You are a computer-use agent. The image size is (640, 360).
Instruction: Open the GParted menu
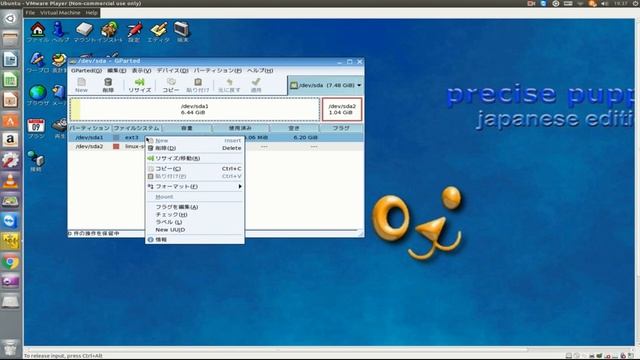pos(86,71)
